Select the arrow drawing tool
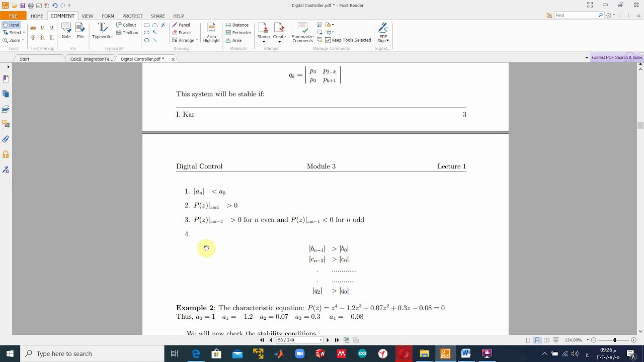644x362 pixels. coord(155,33)
